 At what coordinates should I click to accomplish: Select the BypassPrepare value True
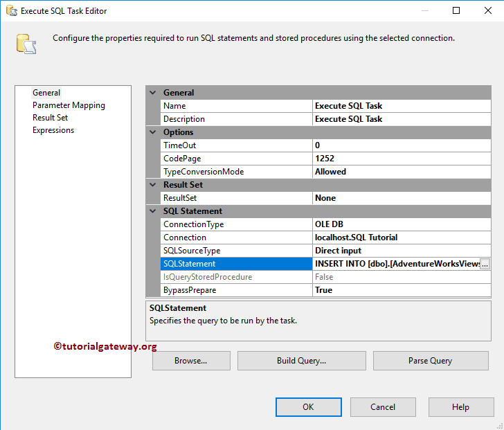(402, 291)
